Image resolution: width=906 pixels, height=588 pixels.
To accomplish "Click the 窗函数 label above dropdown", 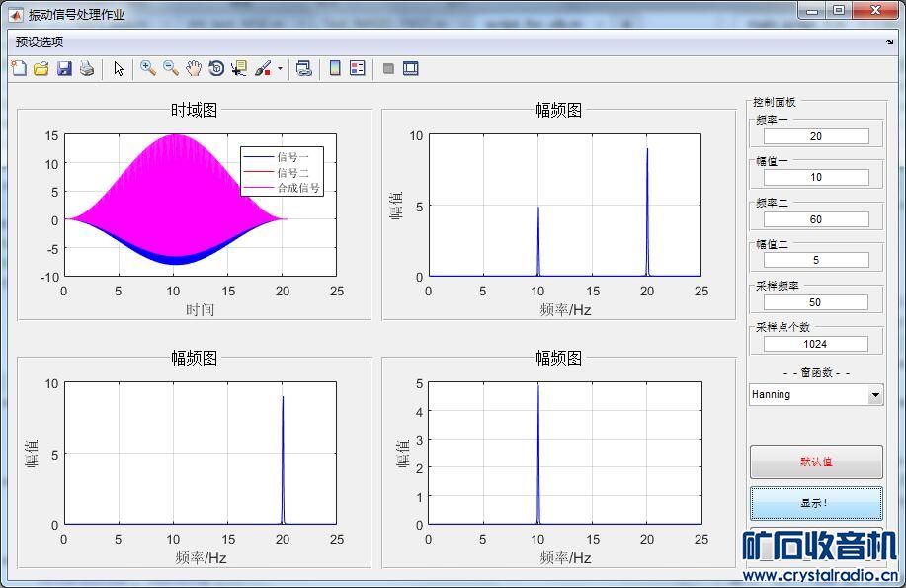I will click(x=816, y=373).
